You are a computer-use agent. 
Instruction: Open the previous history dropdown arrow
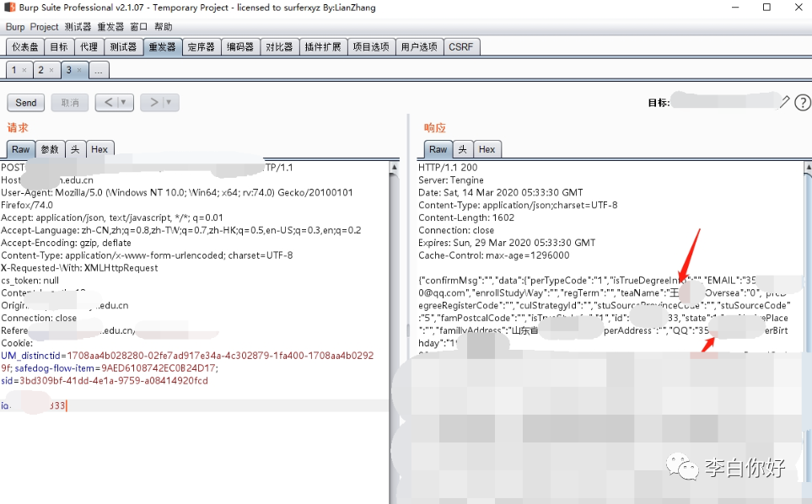tap(124, 103)
